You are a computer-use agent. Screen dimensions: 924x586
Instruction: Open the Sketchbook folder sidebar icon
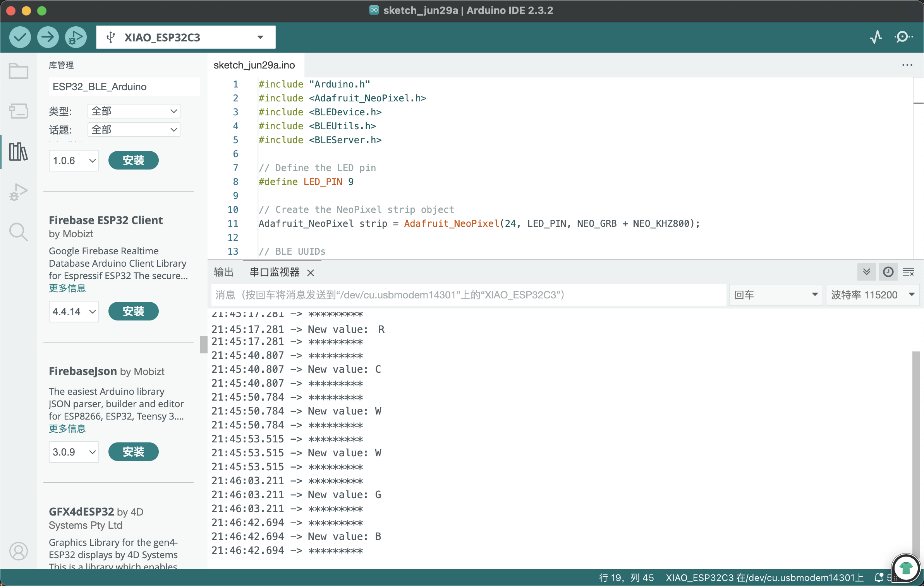[x=18, y=71]
